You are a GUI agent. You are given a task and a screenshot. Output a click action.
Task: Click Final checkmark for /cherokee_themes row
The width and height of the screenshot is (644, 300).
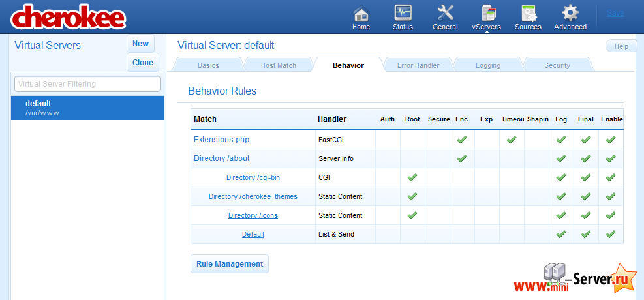coord(586,196)
